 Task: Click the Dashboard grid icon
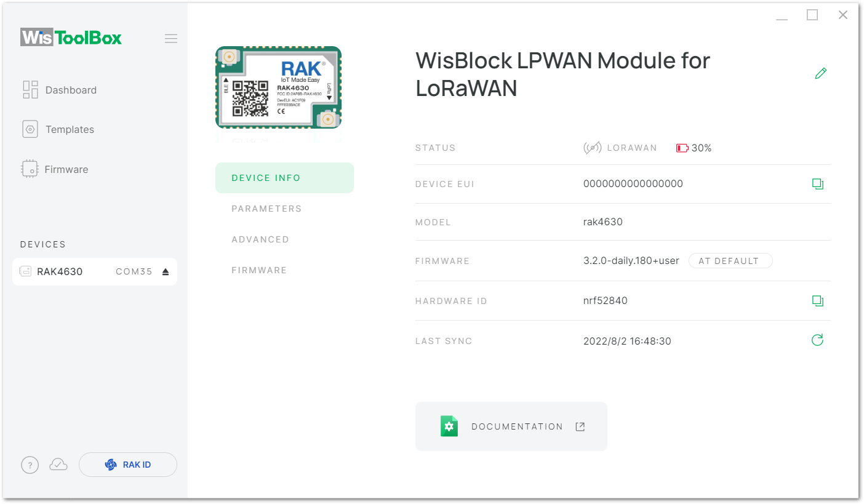pyautogui.click(x=30, y=90)
